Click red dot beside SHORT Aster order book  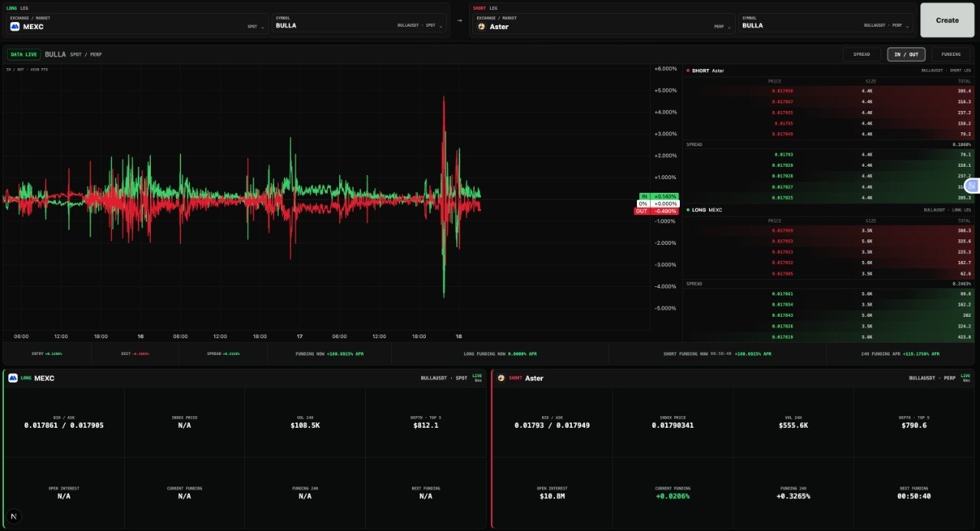click(x=688, y=70)
